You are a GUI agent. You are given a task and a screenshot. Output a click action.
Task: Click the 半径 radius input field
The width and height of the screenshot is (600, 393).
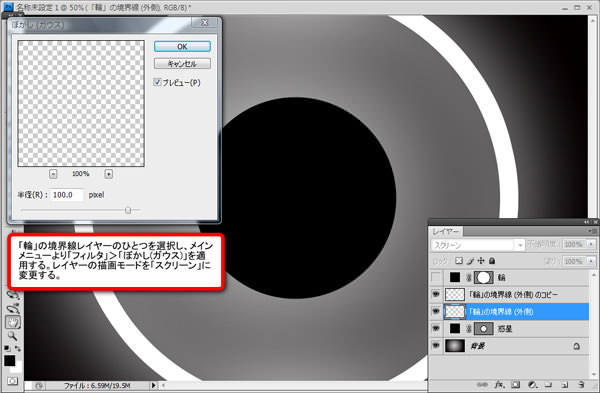click(x=67, y=195)
